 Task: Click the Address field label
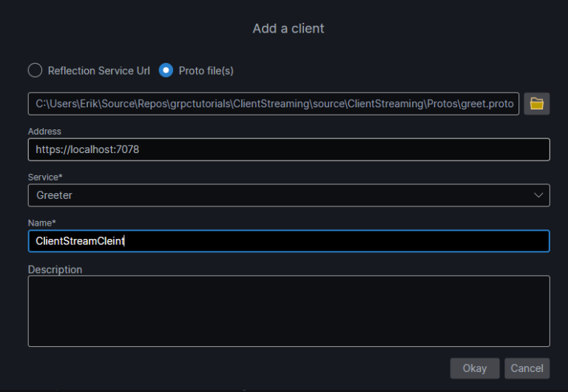[x=44, y=131]
